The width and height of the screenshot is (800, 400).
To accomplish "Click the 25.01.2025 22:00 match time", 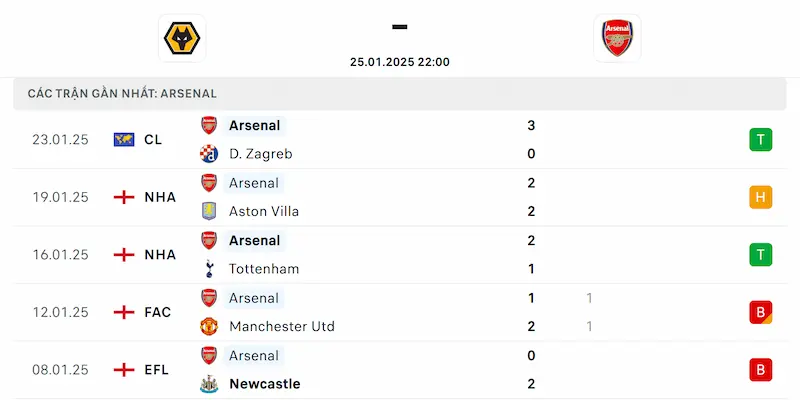I will (x=400, y=62).
